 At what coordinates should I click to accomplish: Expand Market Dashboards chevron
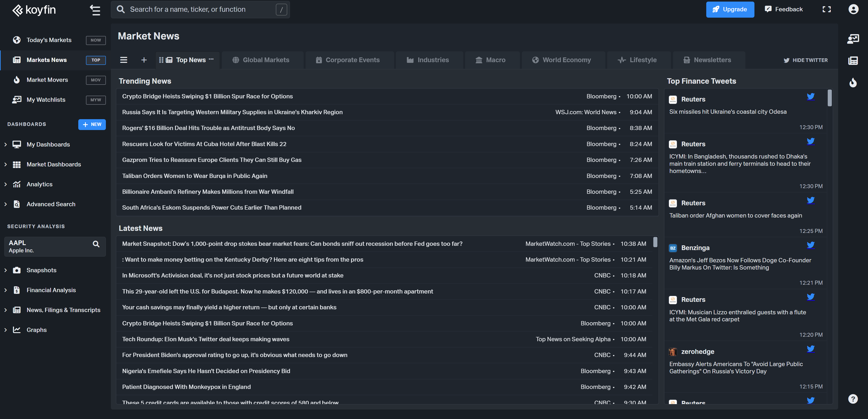pyautogui.click(x=5, y=164)
